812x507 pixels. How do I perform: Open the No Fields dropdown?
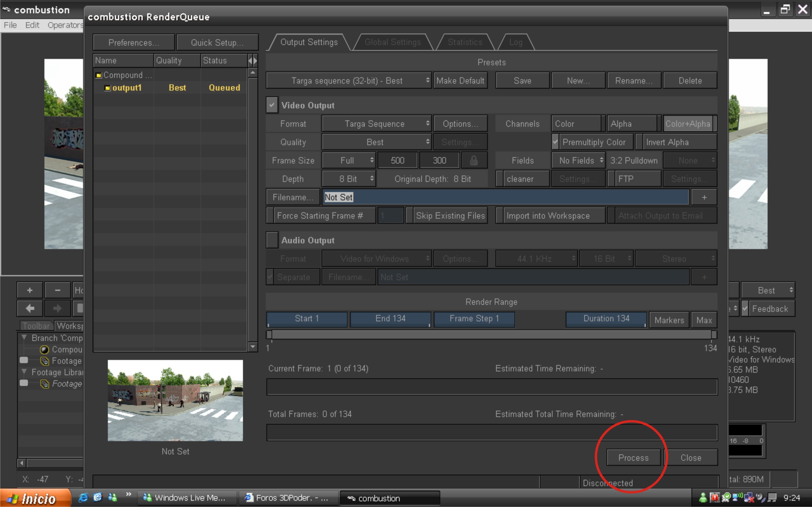tap(578, 161)
